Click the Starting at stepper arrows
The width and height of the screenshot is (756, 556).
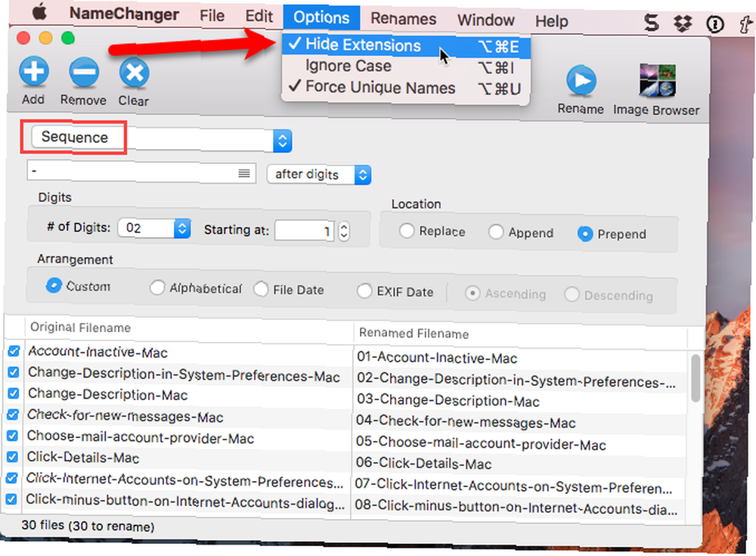point(343,231)
